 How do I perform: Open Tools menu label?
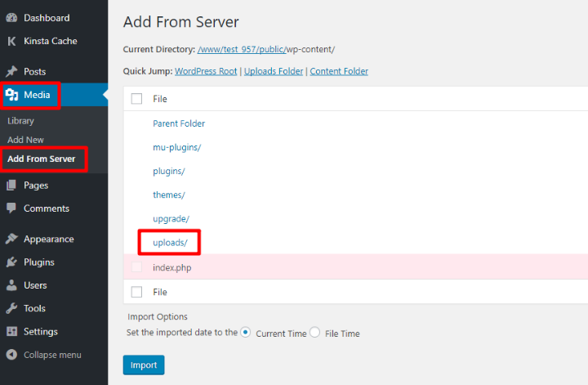(x=34, y=308)
